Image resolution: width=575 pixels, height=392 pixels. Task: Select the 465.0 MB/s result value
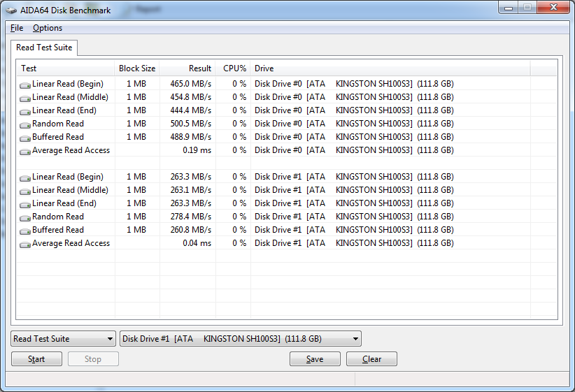(x=191, y=84)
